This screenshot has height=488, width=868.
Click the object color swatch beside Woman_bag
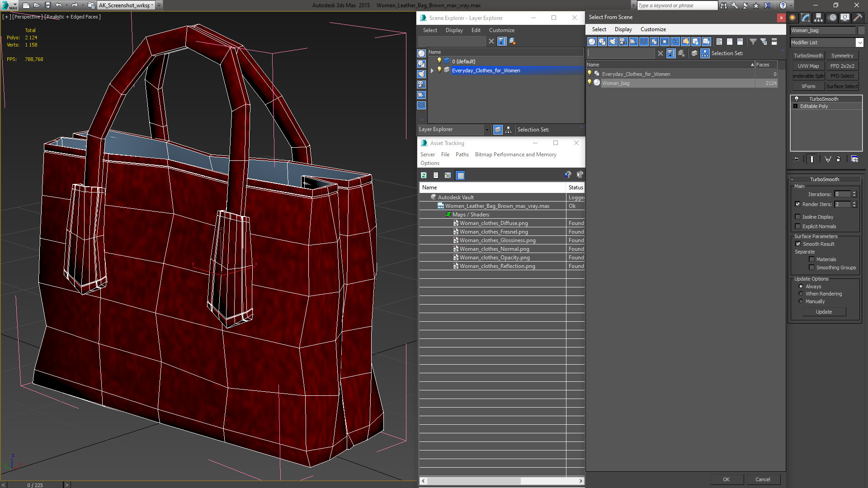tap(861, 30)
